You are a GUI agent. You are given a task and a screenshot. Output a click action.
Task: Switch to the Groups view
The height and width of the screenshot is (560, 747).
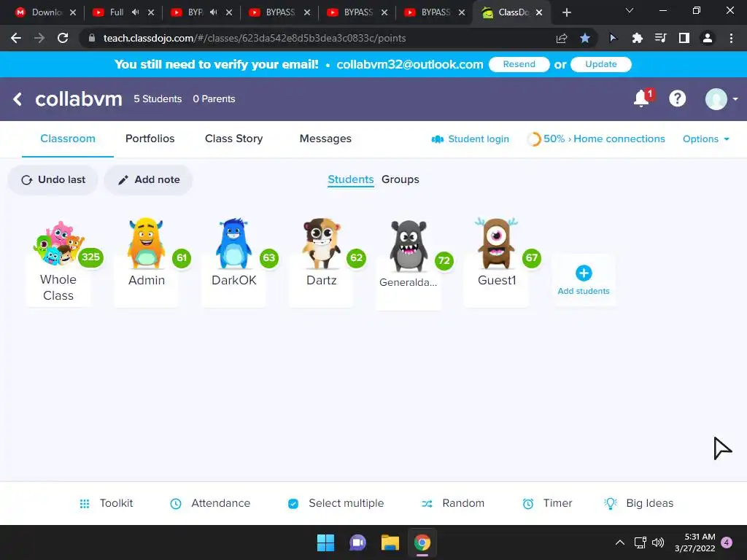tap(400, 179)
